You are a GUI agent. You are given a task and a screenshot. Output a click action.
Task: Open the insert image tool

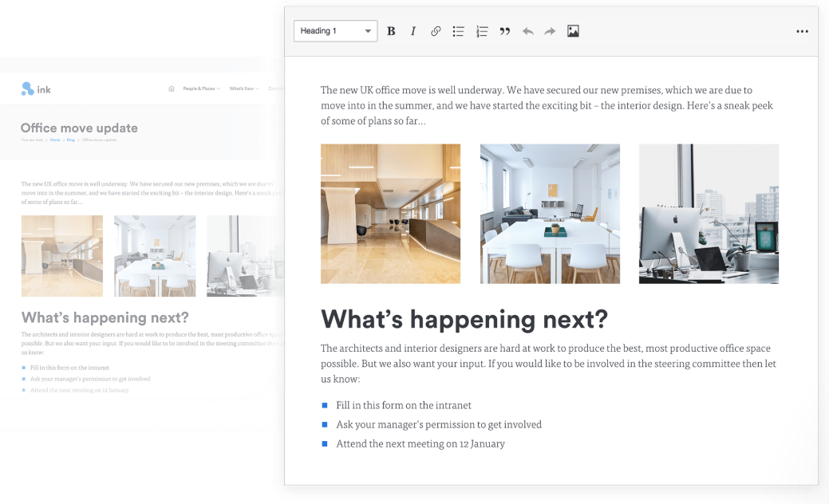(573, 31)
